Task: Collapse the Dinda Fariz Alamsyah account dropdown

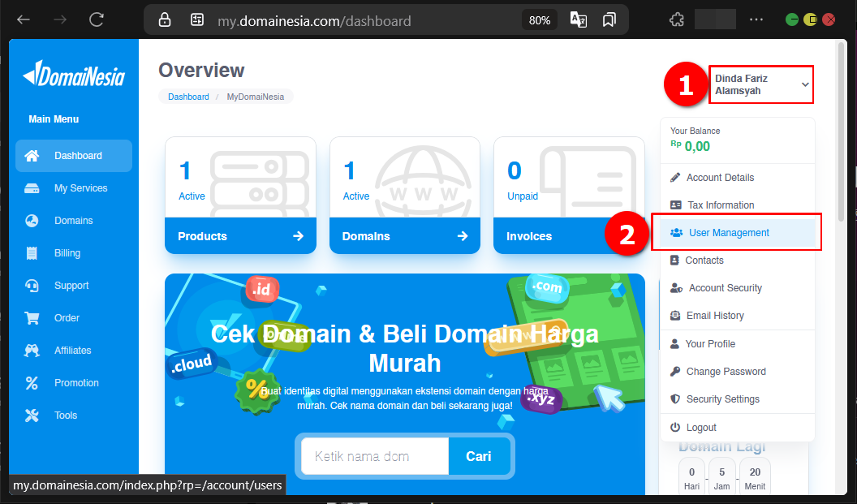Action: click(761, 84)
